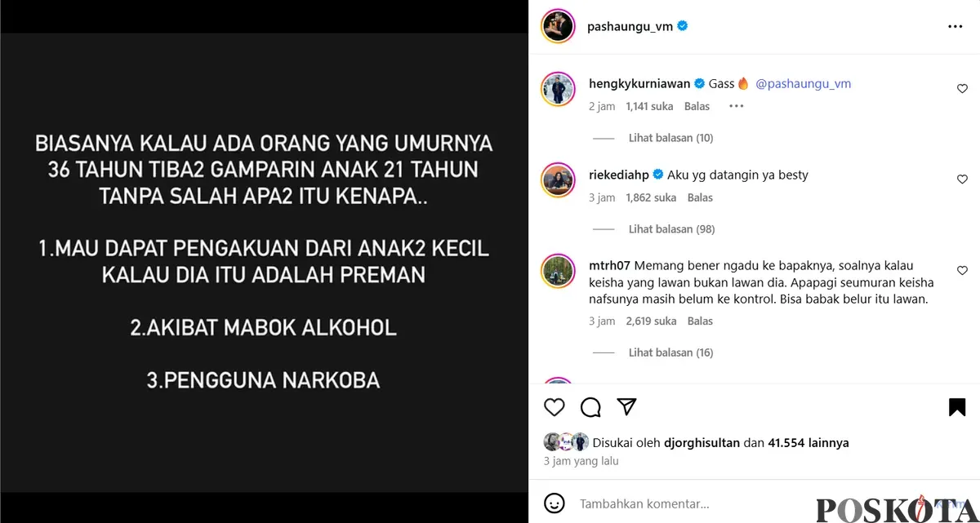Reply to riekediahp with Balas
Viewport: 980px width, 523px height.
tap(700, 197)
